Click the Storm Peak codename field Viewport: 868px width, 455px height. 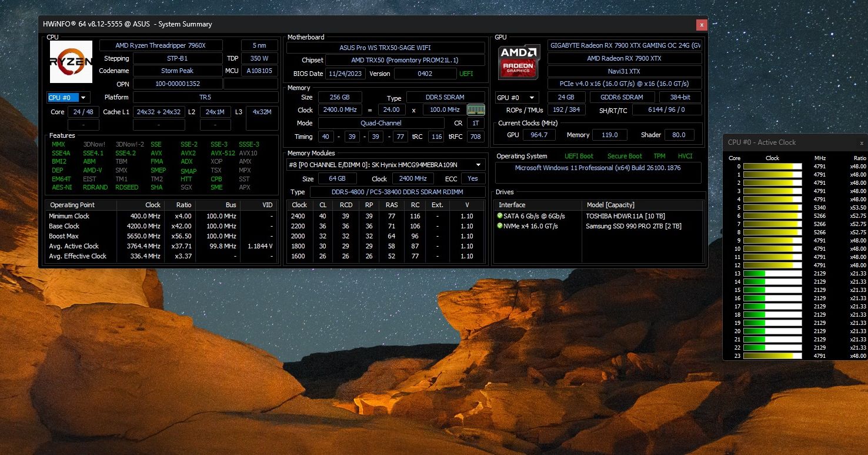coord(177,71)
